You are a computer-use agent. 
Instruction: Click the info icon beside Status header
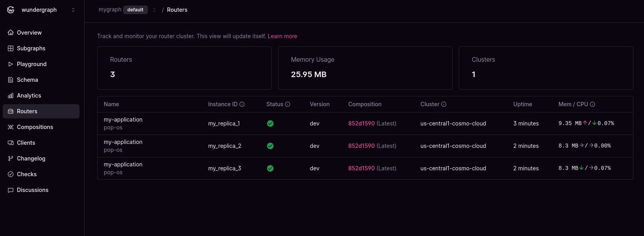288,104
